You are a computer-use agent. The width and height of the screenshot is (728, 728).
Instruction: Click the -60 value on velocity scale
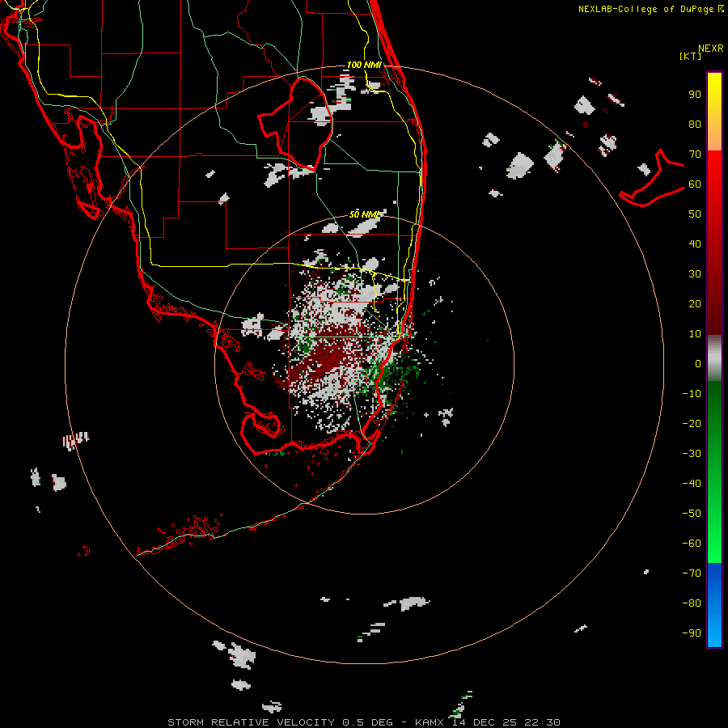pyautogui.click(x=692, y=544)
